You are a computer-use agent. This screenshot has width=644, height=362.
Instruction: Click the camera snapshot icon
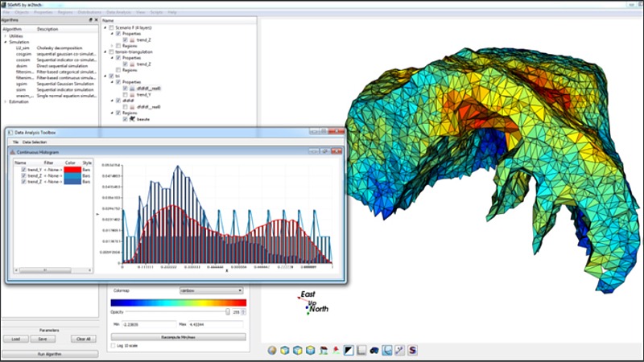374,350
